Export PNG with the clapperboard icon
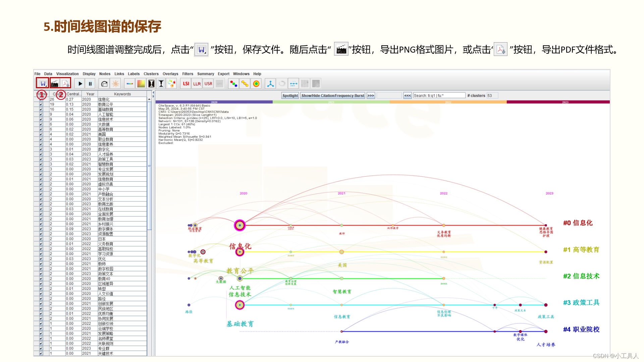Screen dimensions: 644x362 pyautogui.click(x=55, y=83)
